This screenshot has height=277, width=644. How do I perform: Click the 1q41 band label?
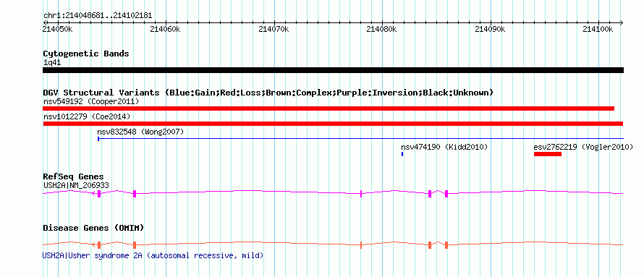(52, 63)
